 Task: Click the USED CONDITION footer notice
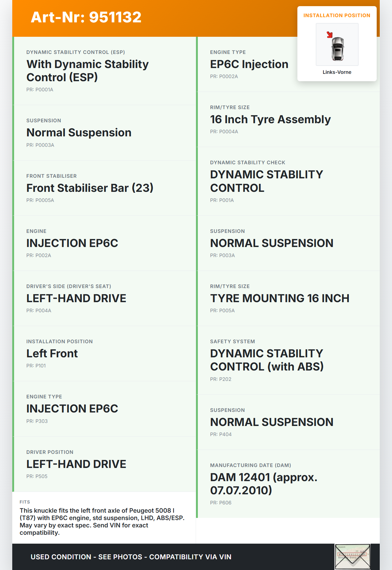click(x=131, y=557)
